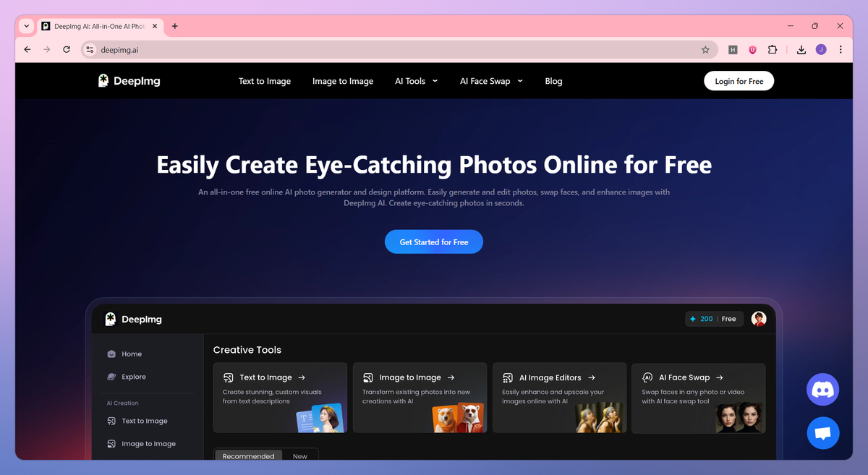Open the Chrome profile avatar
868x475 pixels.
[821, 50]
